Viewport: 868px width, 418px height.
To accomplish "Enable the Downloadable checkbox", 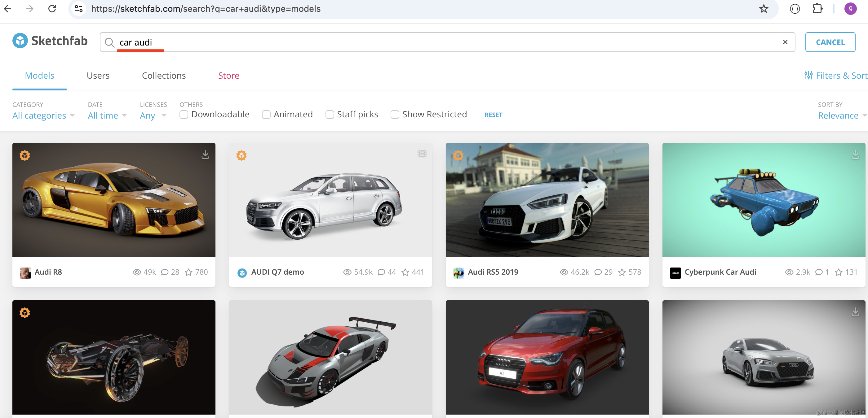I will pyautogui.click(x=184, y=115).
